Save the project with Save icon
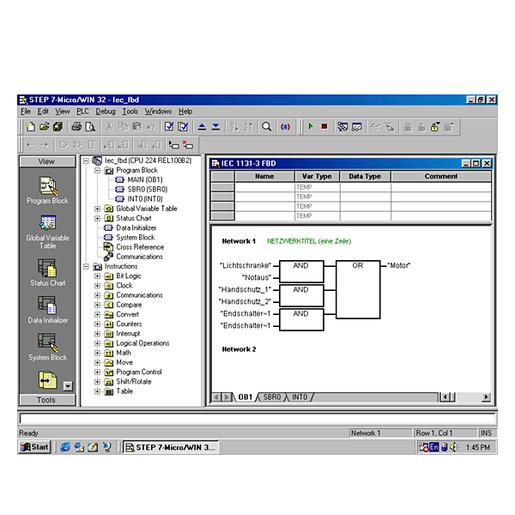Image resolution: width=515 pixels, height=515 pixels. pos(57,127)
